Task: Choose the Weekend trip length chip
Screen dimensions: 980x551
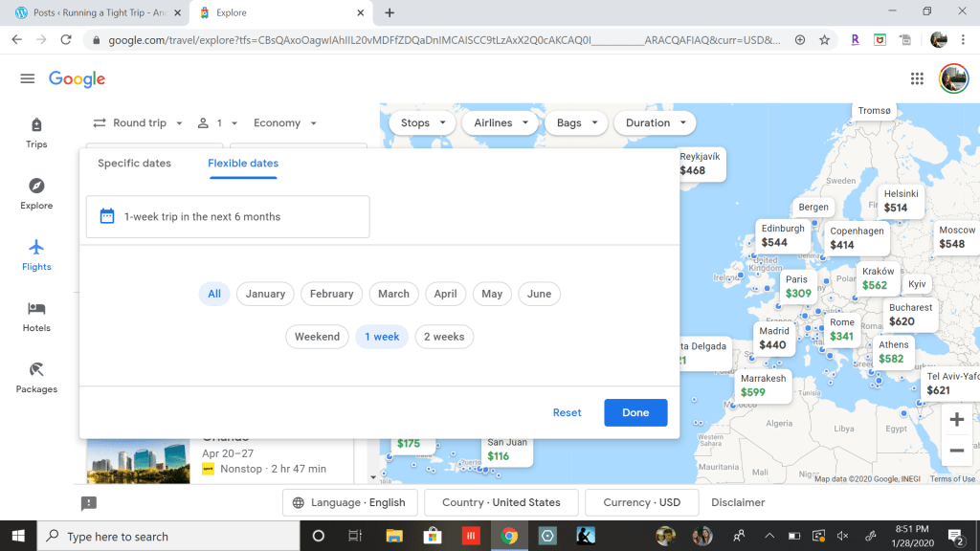Action: click(317, 337)
